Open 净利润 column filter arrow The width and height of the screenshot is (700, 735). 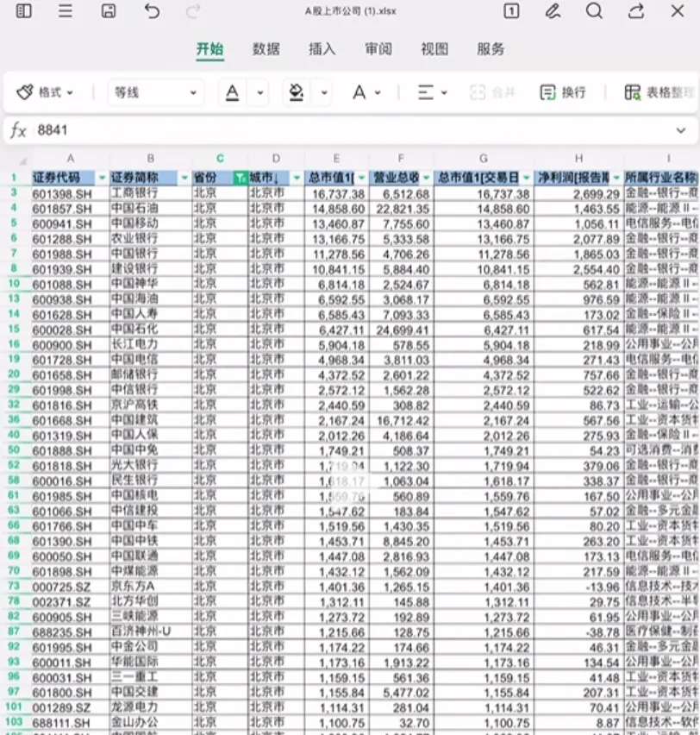tap(616, 178)
